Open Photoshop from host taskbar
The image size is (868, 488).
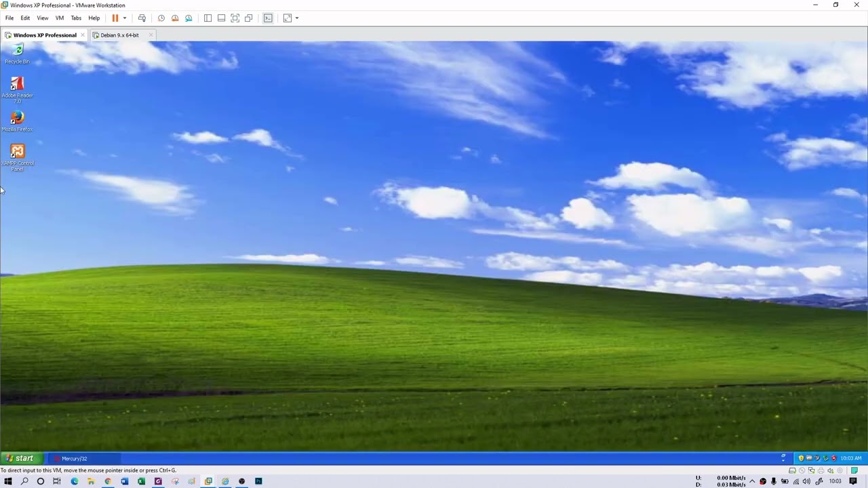coord(258,481)
